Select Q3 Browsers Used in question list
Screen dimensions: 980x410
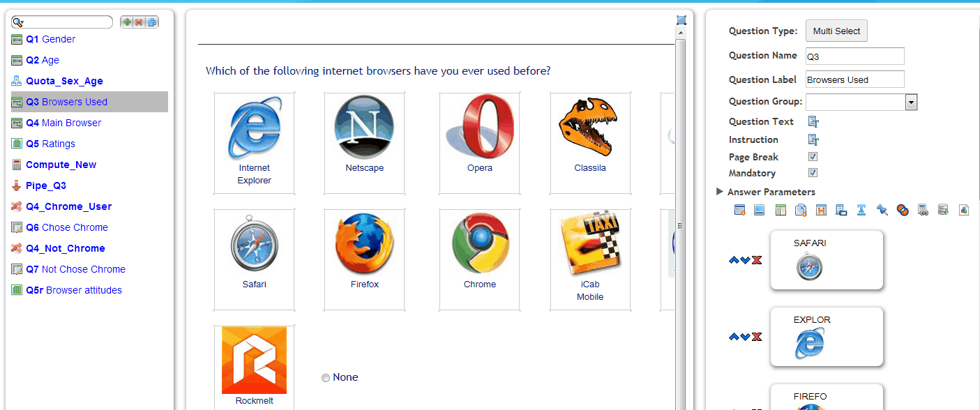tap(89, 102)
